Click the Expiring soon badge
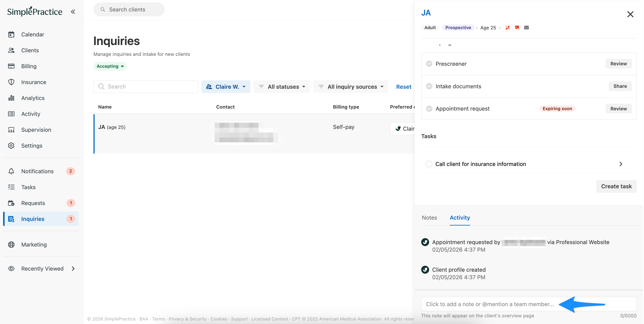This screenshot has width=644, height=324. 557,109
